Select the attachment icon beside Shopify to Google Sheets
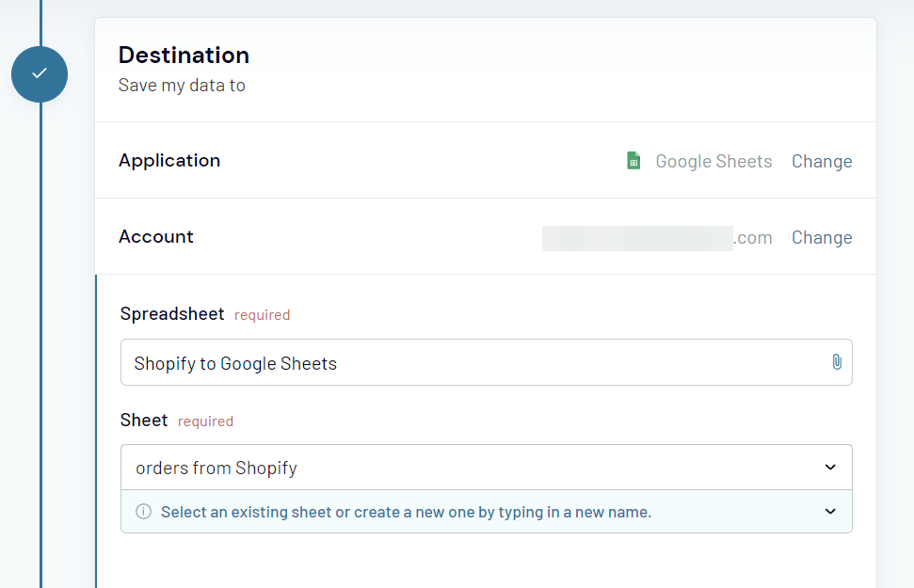Image resolution: width=914 pixels, height=588 pixels. click(x=836, y=362)
